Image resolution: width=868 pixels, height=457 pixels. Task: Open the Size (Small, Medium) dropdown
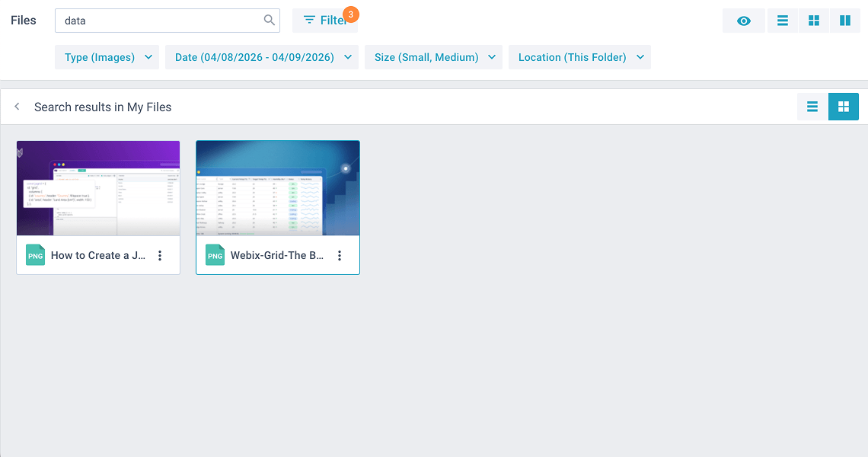(x=433, y=57)
